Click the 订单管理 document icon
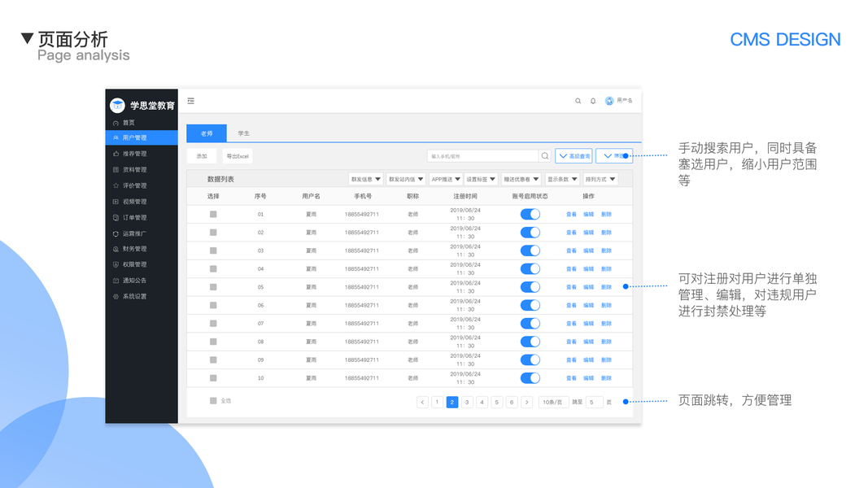Screen dimensions: 868x488 [x=116, y=218]
